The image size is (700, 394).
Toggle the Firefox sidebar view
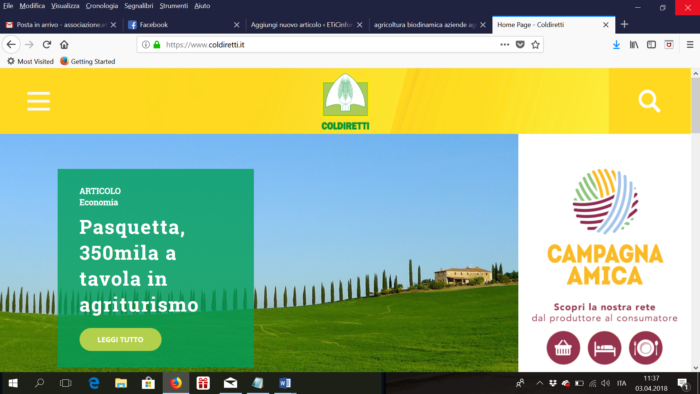coord(651,45)
